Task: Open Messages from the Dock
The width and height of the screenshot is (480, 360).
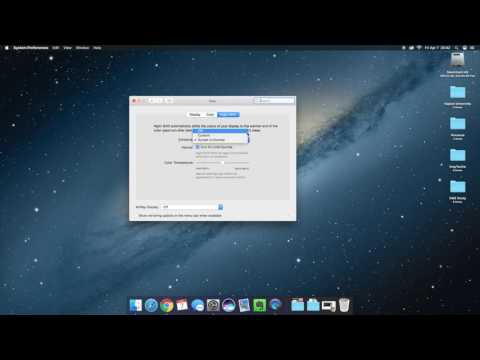Action: [198, 305]
